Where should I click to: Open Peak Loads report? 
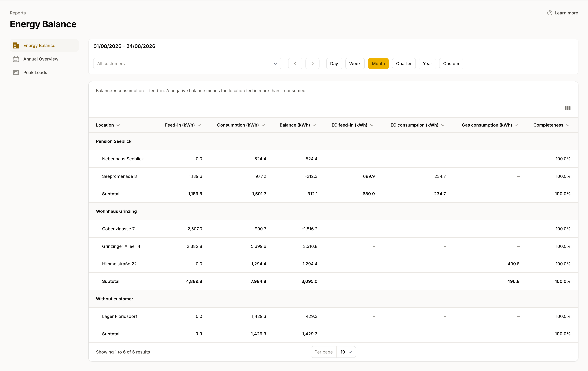pyautogui.click(x=44, y=72)
